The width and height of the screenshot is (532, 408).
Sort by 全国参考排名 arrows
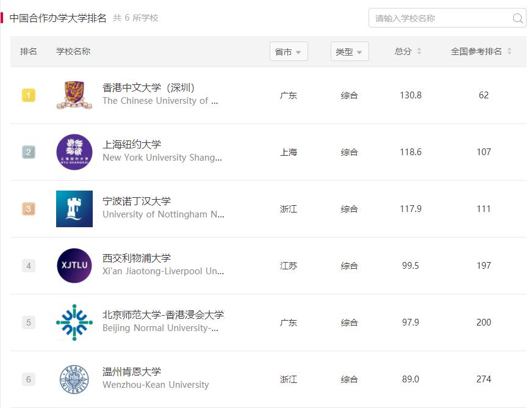click(509, 51)
